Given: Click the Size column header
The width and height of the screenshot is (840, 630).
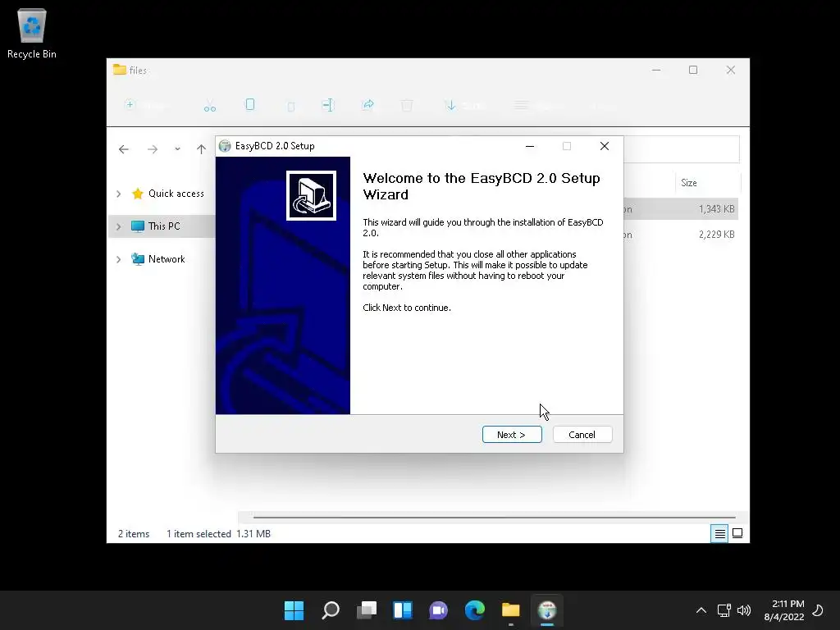Looking at the screenshot, I should point(707,183).
